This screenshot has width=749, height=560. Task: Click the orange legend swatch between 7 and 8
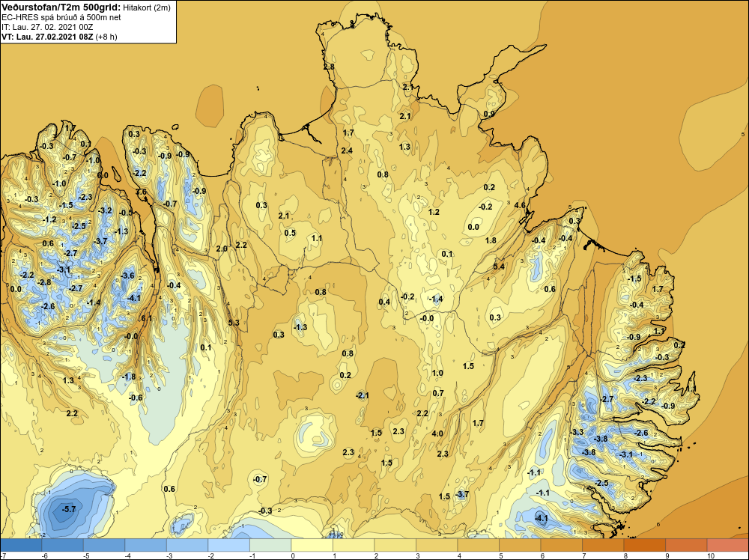[x=603, y=545]
